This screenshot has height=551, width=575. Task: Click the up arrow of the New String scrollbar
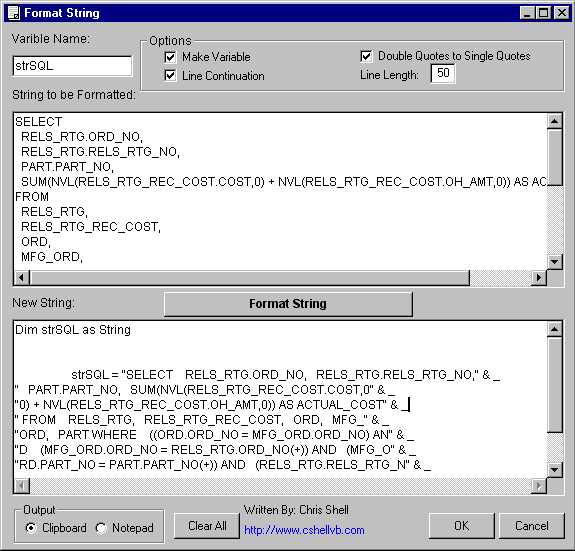(554, 329)
